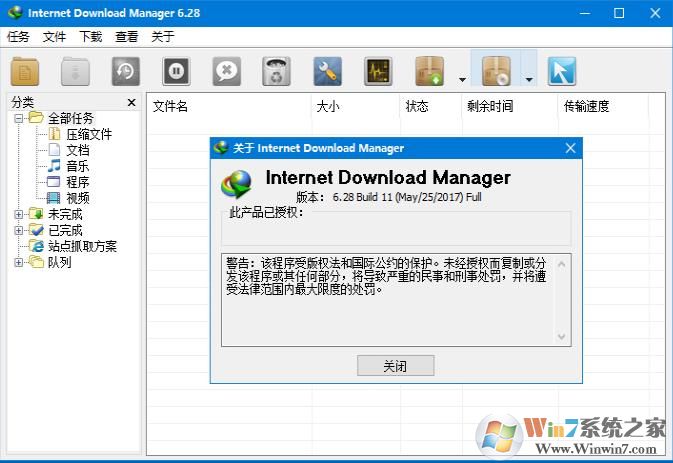The height and width of the screenshot is (463, 673).
Task: Open dropdown arrow beside start queue icon
Action: coord(461,79)
